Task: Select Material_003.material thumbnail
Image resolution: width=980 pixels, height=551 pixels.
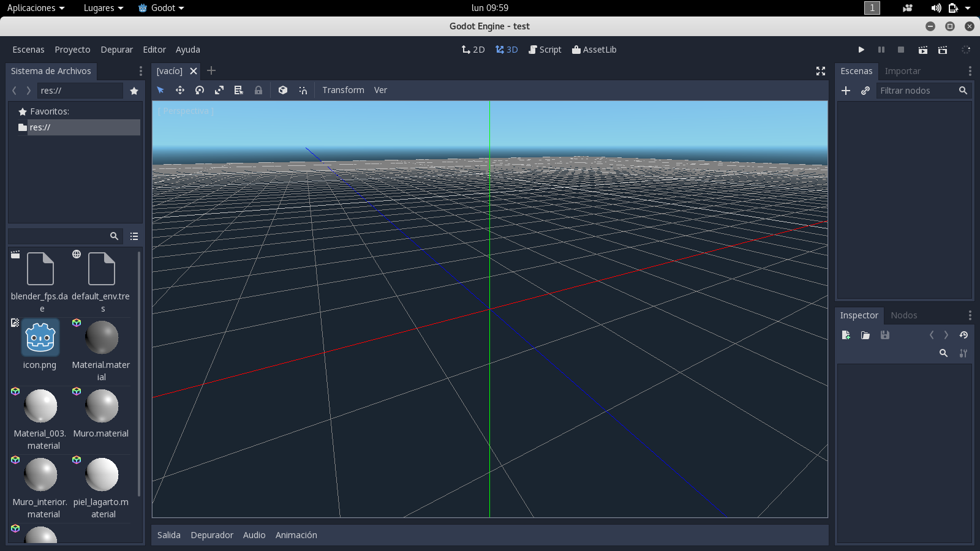Action: coord(40,406)
